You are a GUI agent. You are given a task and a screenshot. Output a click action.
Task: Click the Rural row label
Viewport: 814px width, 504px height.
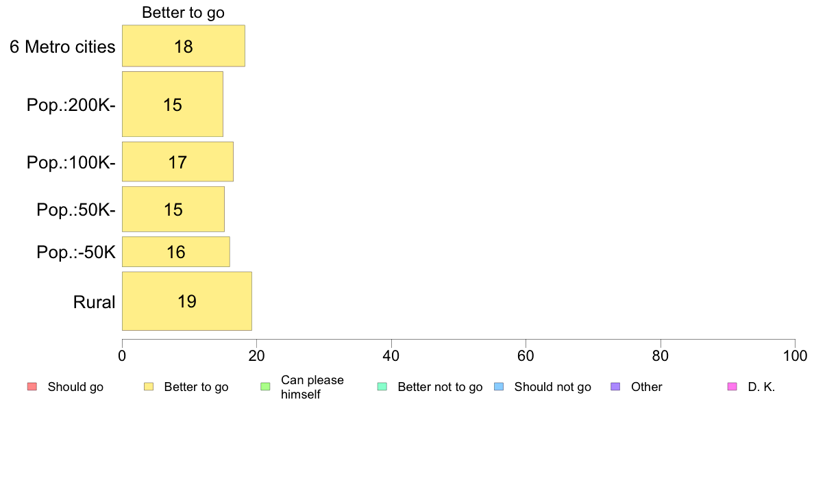point(94,302)
